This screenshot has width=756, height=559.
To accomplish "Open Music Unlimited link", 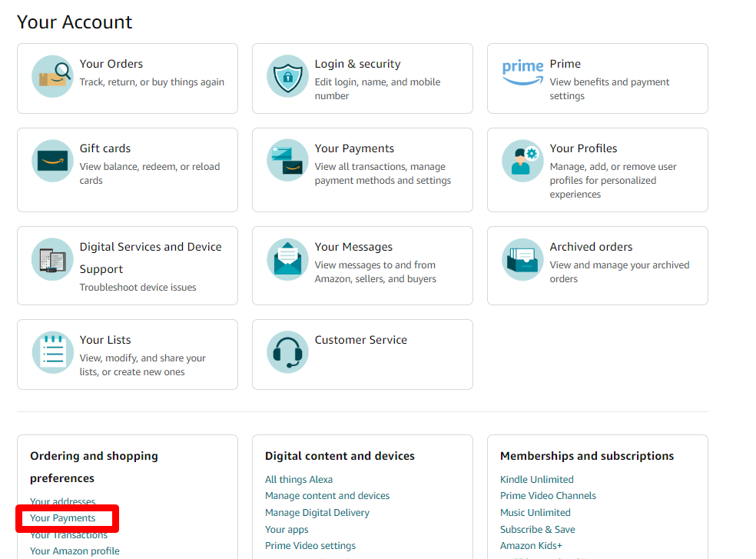I will pos(535,513).
